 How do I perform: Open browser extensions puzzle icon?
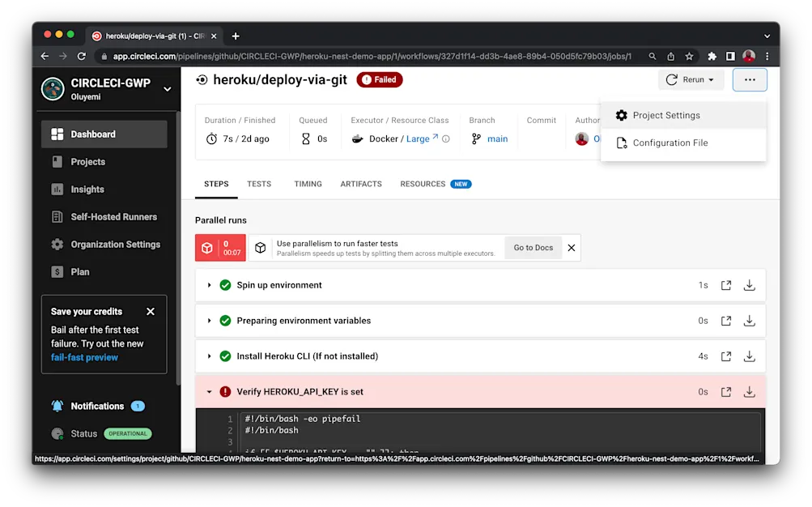(x=712, y=57)
